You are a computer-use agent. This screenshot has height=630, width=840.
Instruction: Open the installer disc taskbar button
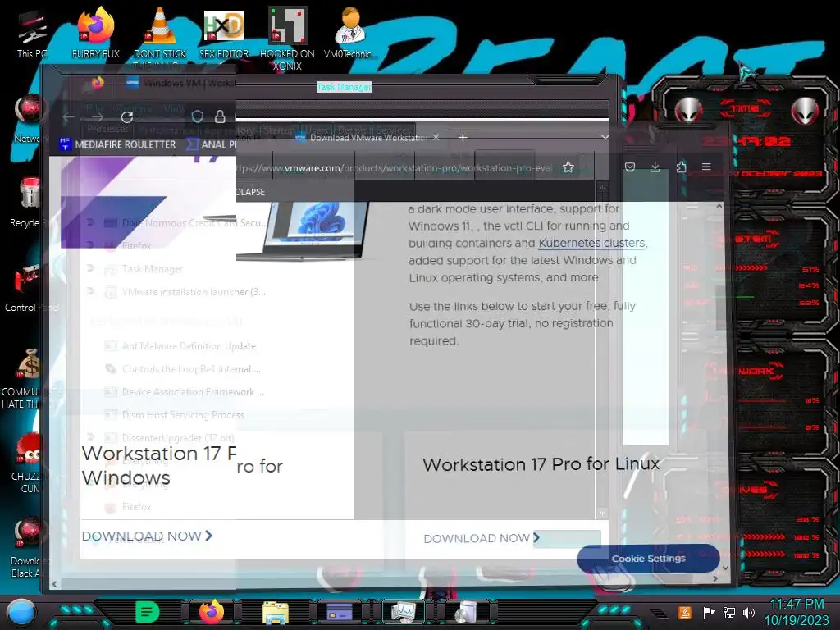pos(468,612)
